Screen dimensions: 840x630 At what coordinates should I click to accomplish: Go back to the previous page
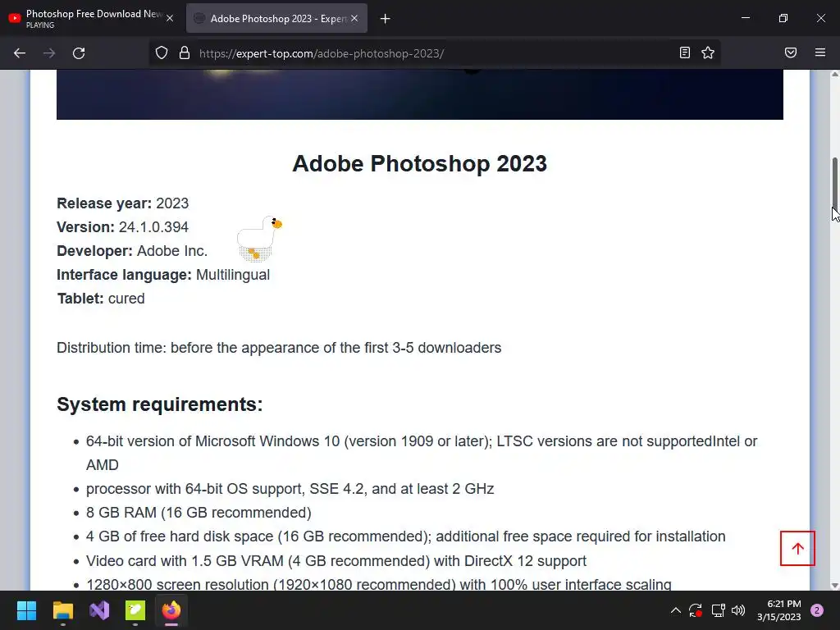[20, 53]
